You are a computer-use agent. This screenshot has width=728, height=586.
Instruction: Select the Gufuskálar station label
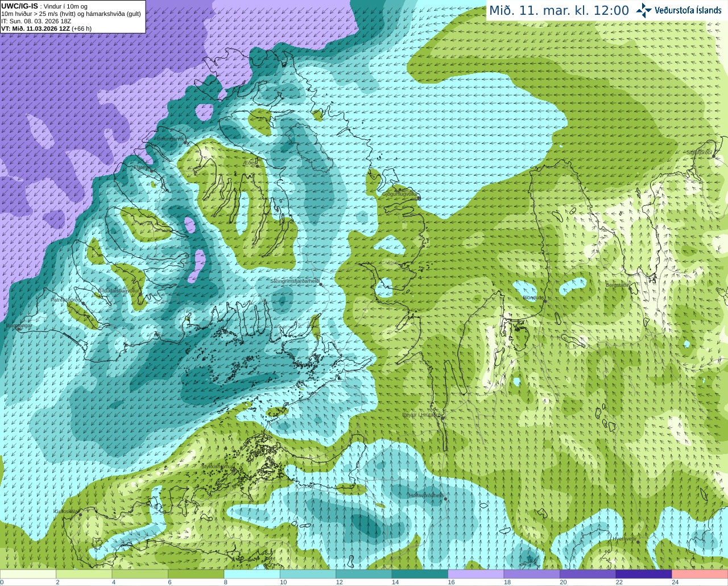coord(66,511)
